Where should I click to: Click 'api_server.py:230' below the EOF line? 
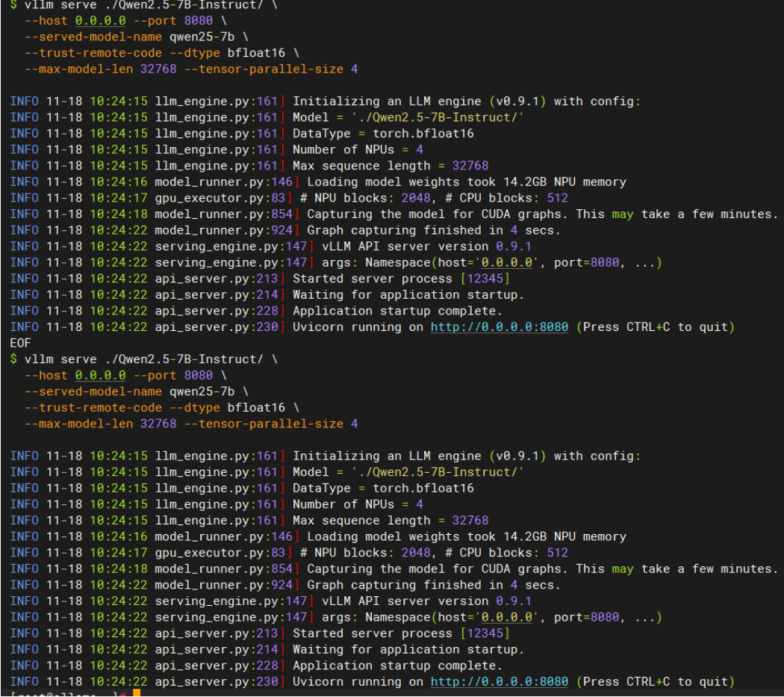coord(217,682)
